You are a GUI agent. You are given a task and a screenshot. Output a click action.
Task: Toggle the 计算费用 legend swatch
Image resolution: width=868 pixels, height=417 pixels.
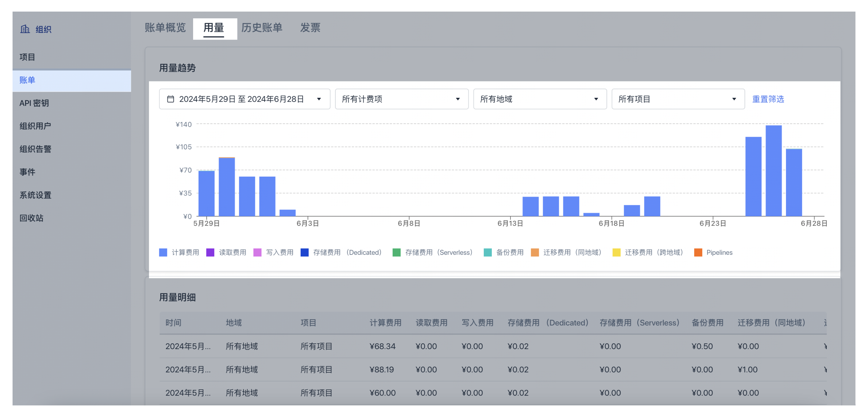[x=163, y=253]
